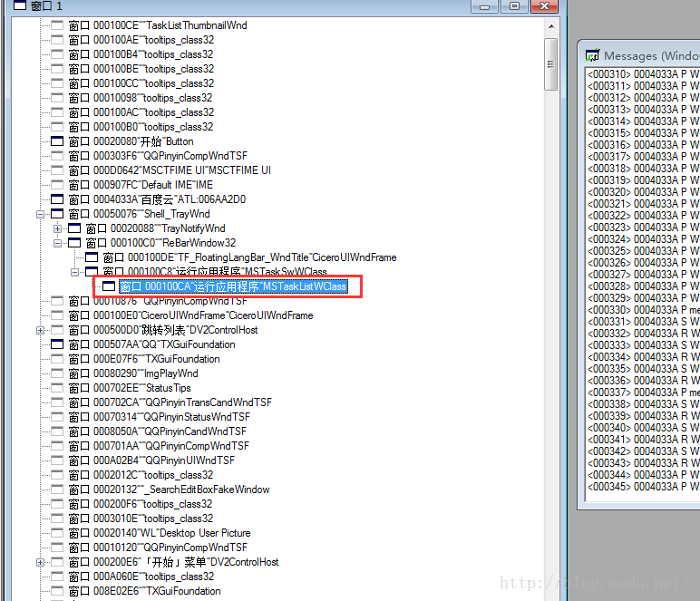Select row 000702CA QQPinyinTransCandWndTSF

point(170,402)
